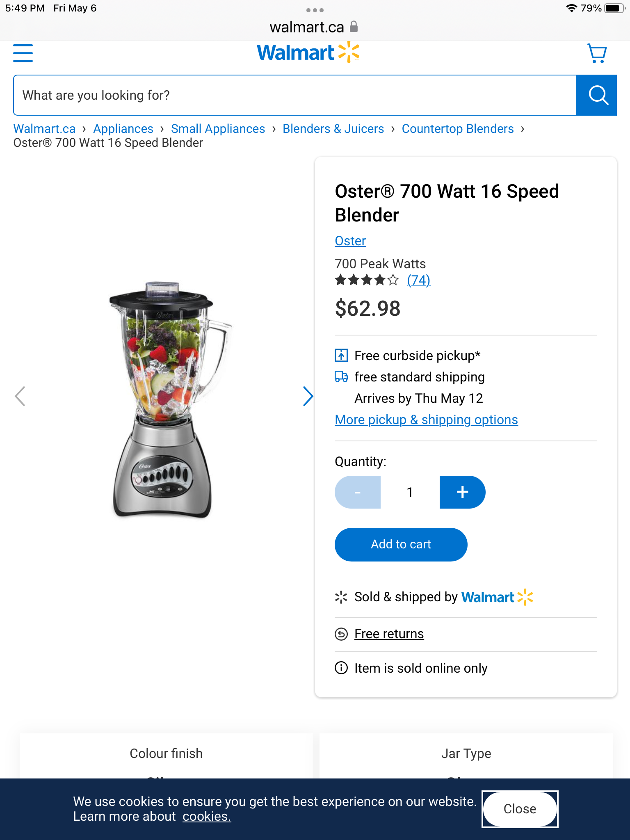Click the sold online only info icon

pyautogui.click(x=341, y=668)
